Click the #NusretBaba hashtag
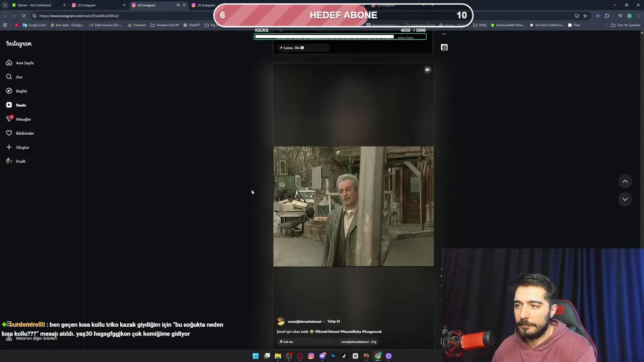644x362 pixels. (351, 331)
